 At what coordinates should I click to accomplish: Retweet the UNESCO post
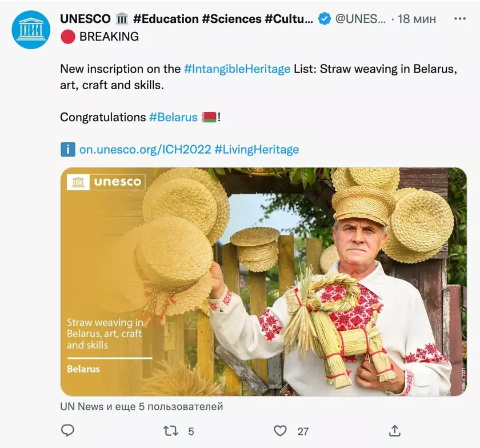pyautogui.click(x=170, y=431)
